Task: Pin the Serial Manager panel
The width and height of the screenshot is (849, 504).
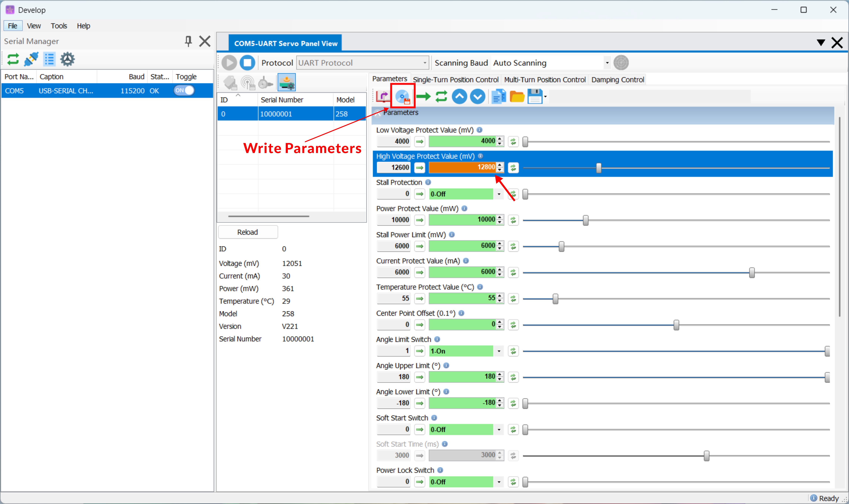Action: pyautogui.click(x=188, y=41)
